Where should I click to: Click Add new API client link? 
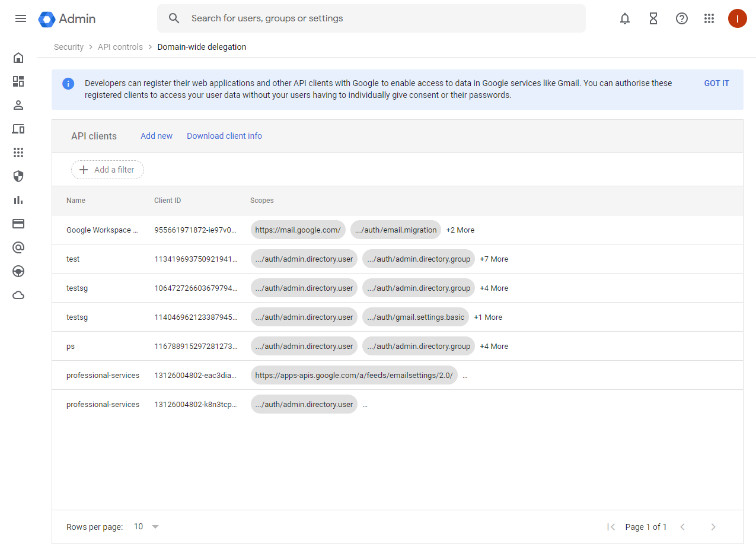pyautogui.click(x=157, y=136)
